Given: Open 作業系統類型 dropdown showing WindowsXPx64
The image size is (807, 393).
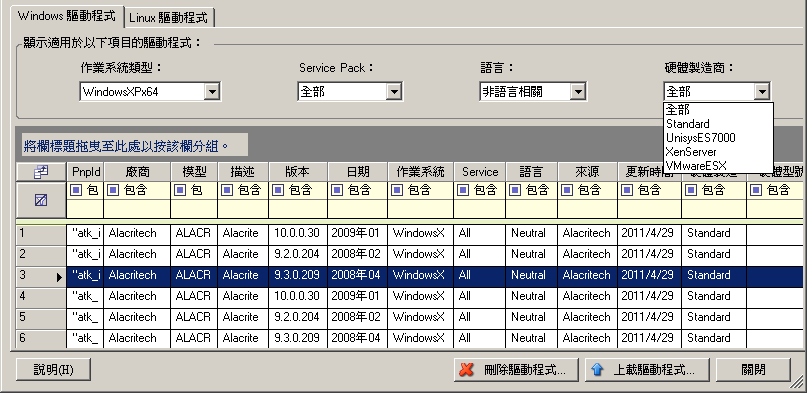Looking at the screenshot, I should pyautogui.click(x=150, y=92).
